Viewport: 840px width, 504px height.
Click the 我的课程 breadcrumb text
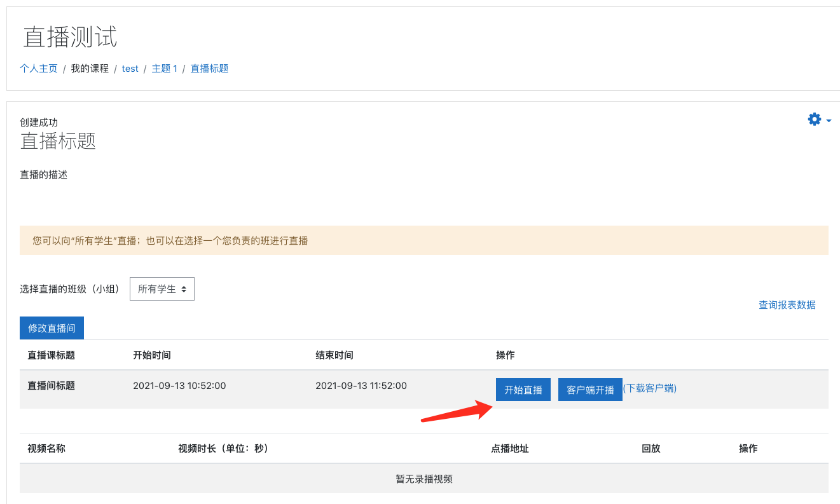click(90, 68)
